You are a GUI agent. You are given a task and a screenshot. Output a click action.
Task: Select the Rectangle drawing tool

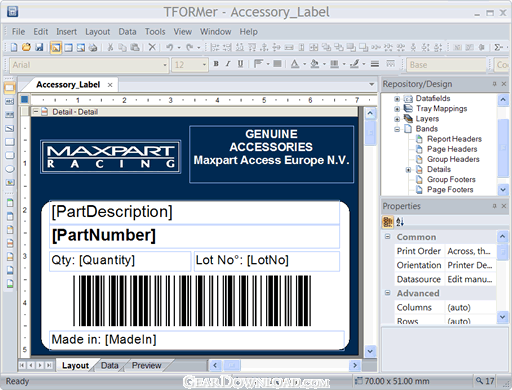9,142
